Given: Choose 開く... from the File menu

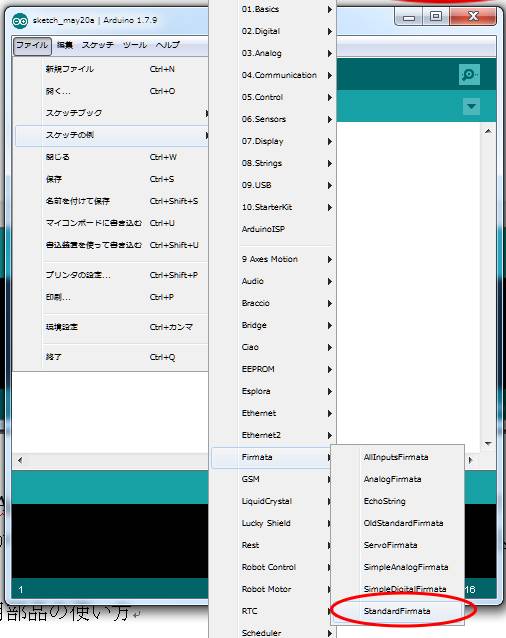Looking at the screenshot, I should click(x=111, y=91).
